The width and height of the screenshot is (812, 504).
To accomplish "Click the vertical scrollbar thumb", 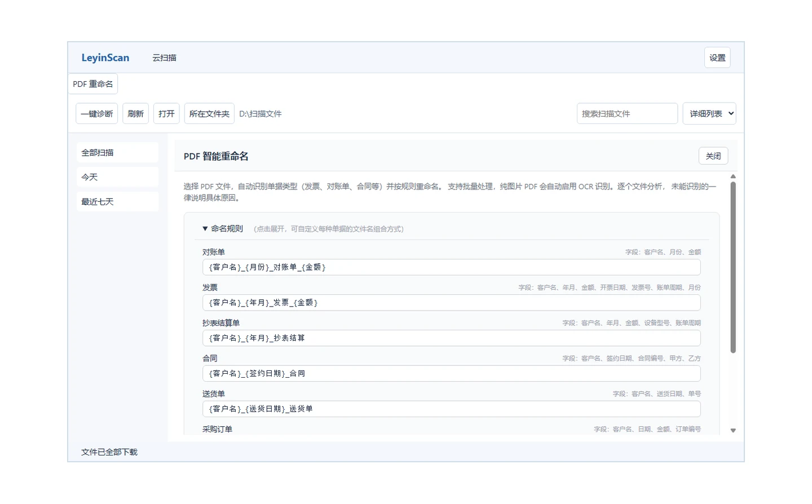I will [733, 267].
